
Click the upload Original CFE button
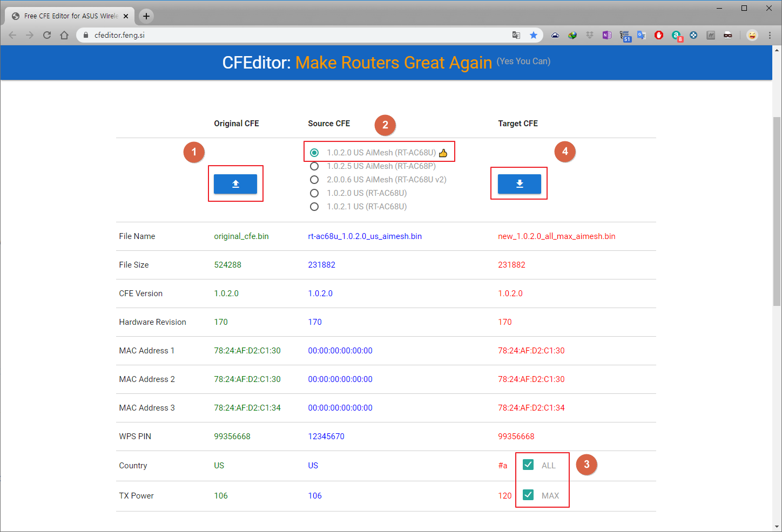pyautogui.click(x=235, y=184)
